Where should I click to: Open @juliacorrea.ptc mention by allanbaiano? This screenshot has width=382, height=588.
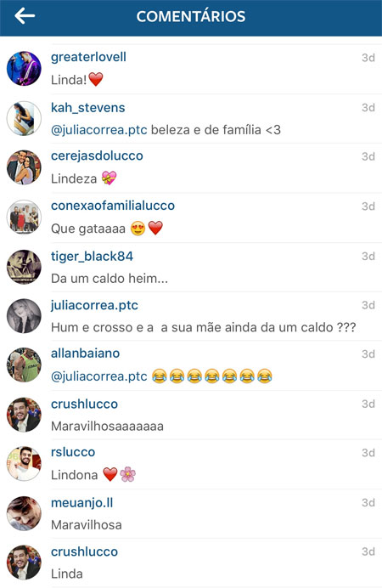tap(98, 376)
